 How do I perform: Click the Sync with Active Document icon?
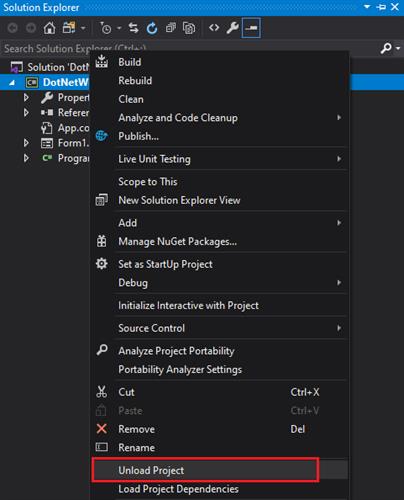coord(134,28)
